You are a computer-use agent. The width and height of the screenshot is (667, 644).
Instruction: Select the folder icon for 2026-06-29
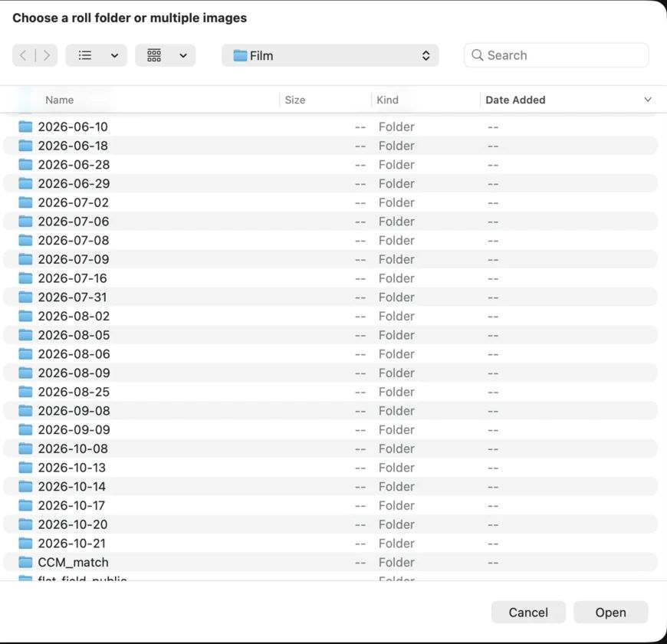click(25, 183)
